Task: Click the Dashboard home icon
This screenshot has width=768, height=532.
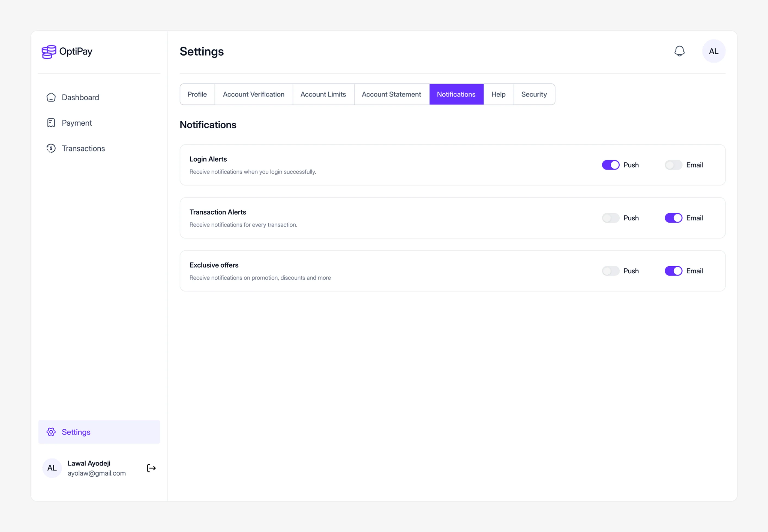Action: [x=51, y=97]
